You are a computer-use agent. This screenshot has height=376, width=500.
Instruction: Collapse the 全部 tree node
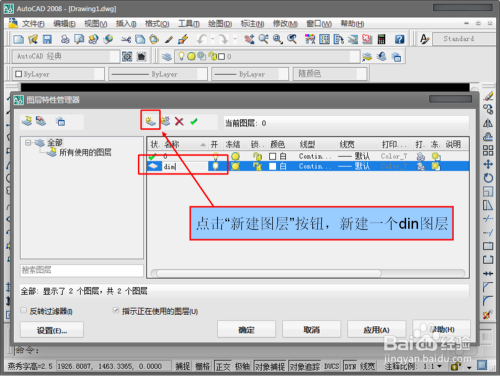[x=28, y=143]
